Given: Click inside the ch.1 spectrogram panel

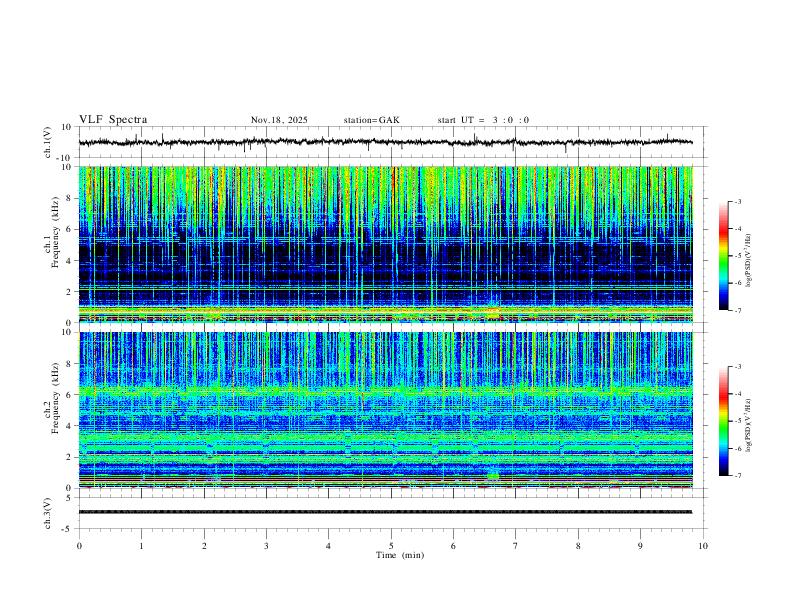Looking at the screenshot, I should [x=385, y=244].
